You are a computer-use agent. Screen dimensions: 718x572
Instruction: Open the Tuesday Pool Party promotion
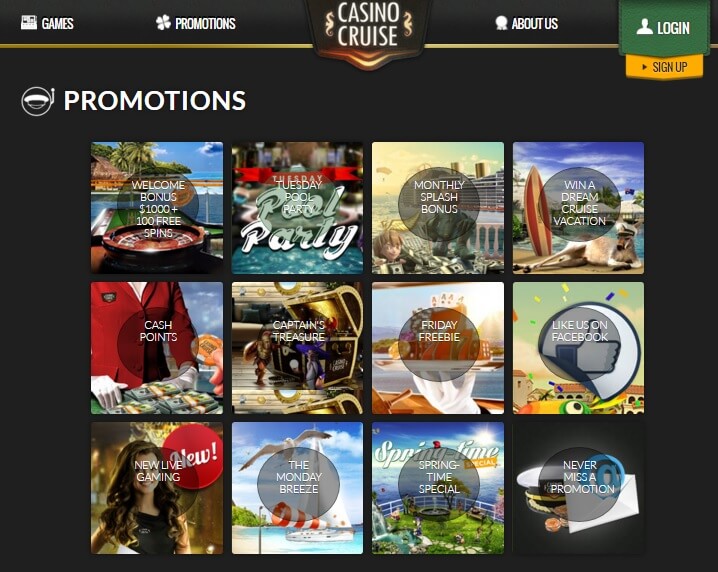click(x=297, y=207)
